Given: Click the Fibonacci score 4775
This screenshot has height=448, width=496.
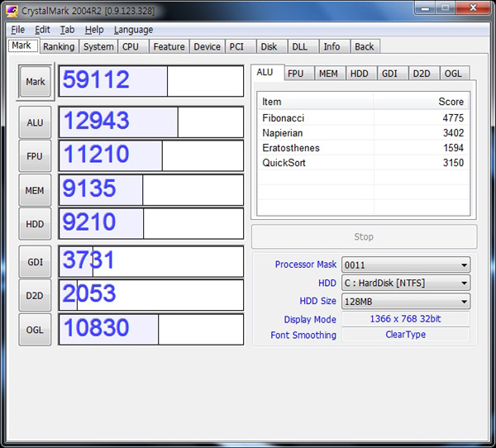Looking at the screenshot, I should [453, 118].
